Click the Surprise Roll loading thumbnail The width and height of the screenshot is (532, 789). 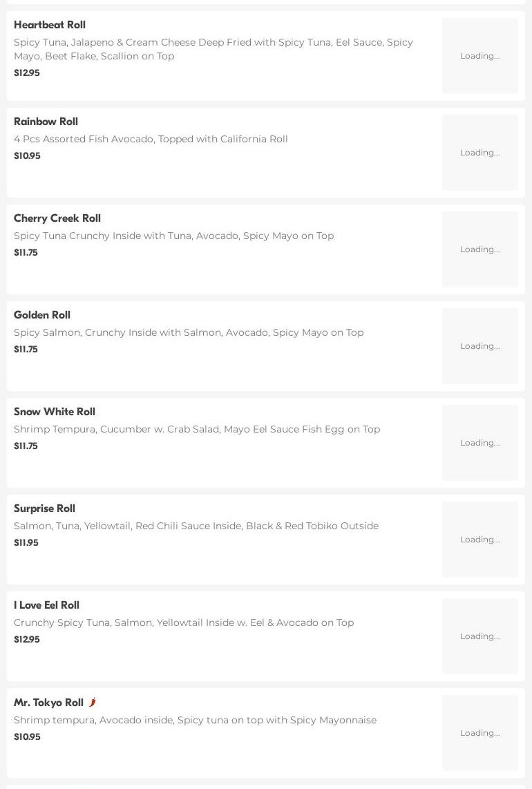(479, 540)
